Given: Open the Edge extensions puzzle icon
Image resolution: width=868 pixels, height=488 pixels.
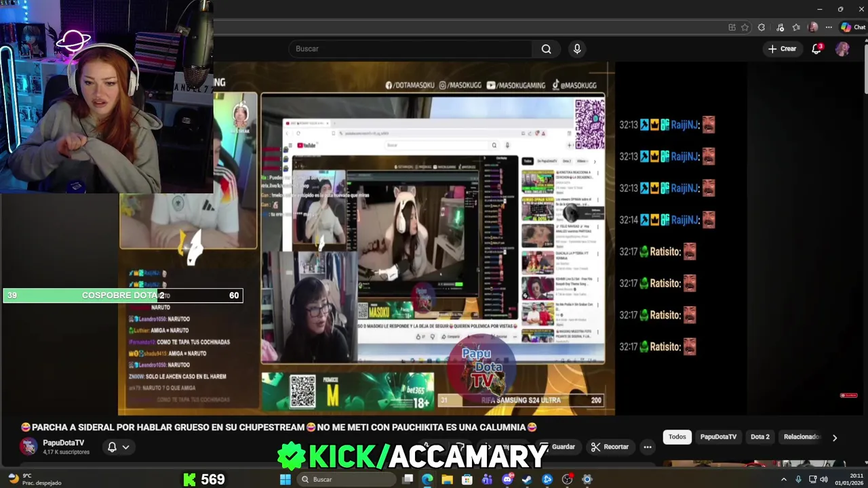Looking at the screenshot, I should tap(762, 27).
